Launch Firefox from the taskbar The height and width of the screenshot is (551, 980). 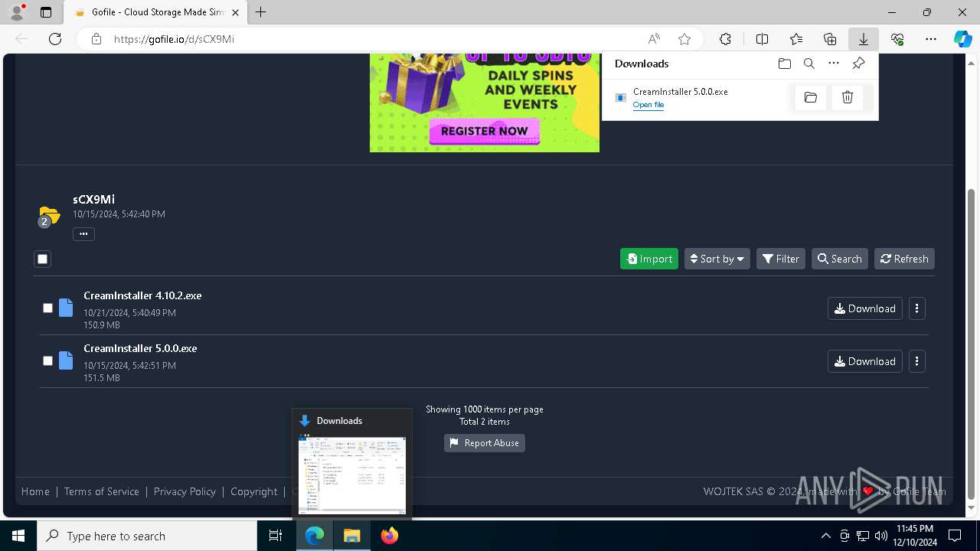[x=390, y=536]
